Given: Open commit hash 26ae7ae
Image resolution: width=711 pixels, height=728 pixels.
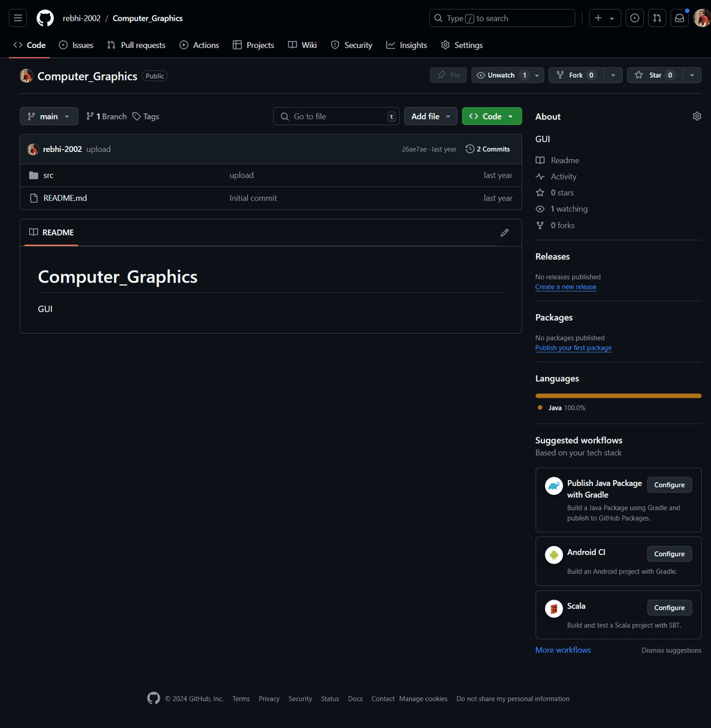Looking at the screenshot, I should coord(414,149).
